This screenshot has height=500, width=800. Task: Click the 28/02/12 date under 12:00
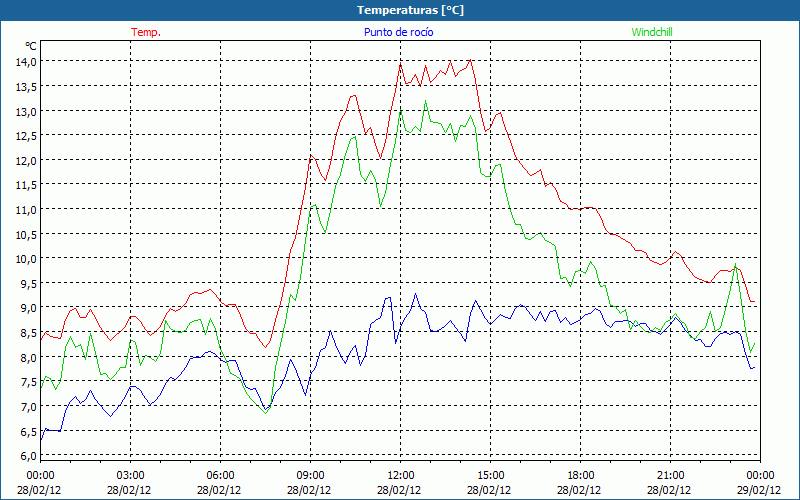click(399, 490)
